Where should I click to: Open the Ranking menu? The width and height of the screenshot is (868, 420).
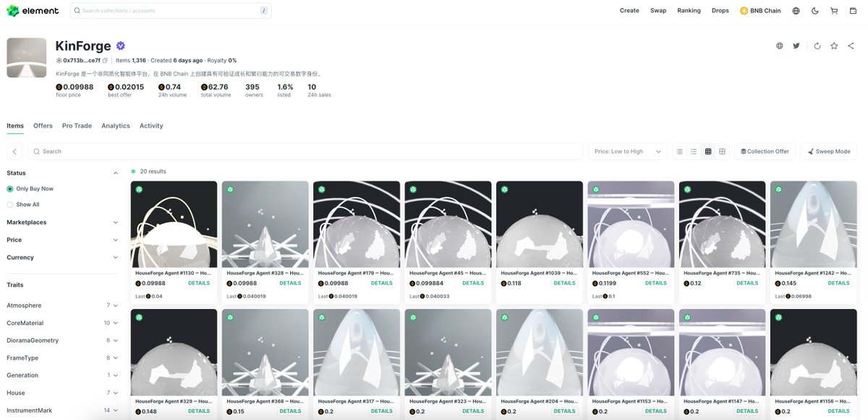pyautogui.click(x=689, y=11)
